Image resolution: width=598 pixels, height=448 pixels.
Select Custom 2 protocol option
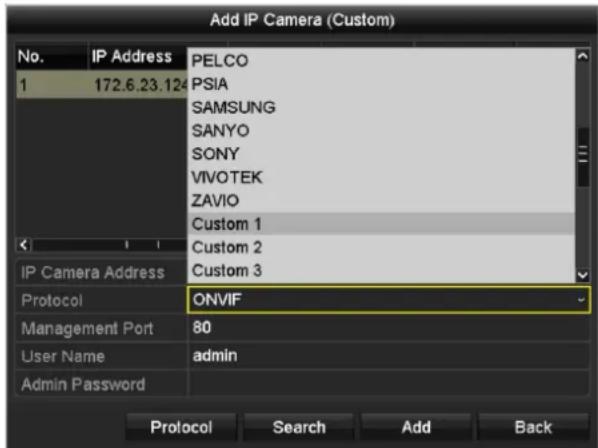click(x=381, y=247)
